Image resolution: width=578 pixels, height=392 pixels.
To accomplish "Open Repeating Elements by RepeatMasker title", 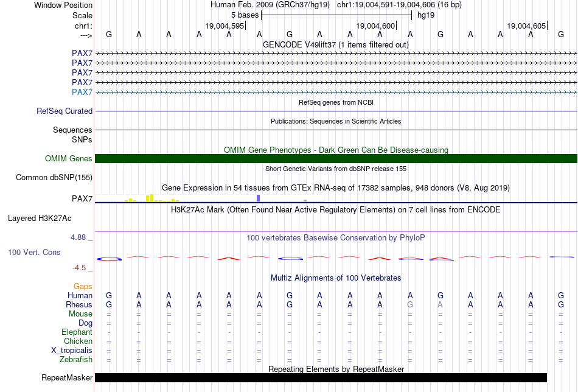I will (336, 369).
